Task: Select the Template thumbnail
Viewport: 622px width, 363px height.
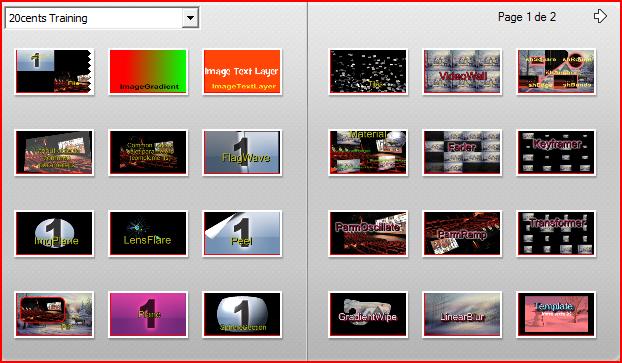Action: [x=556, y=315]
